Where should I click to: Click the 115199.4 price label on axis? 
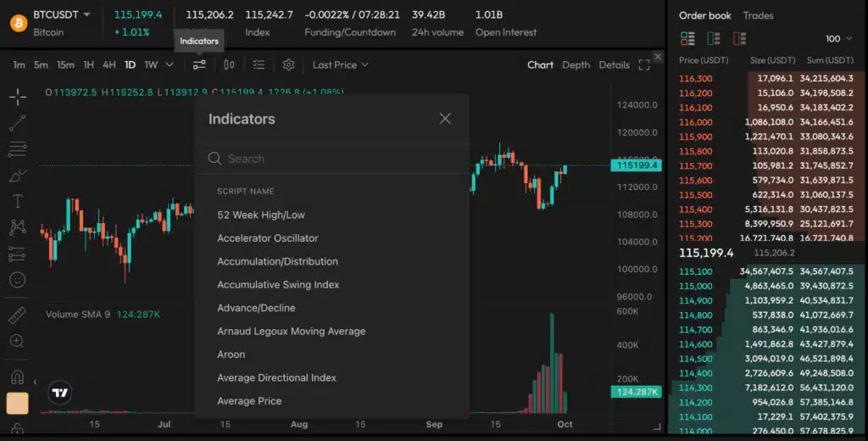[636, 165]
